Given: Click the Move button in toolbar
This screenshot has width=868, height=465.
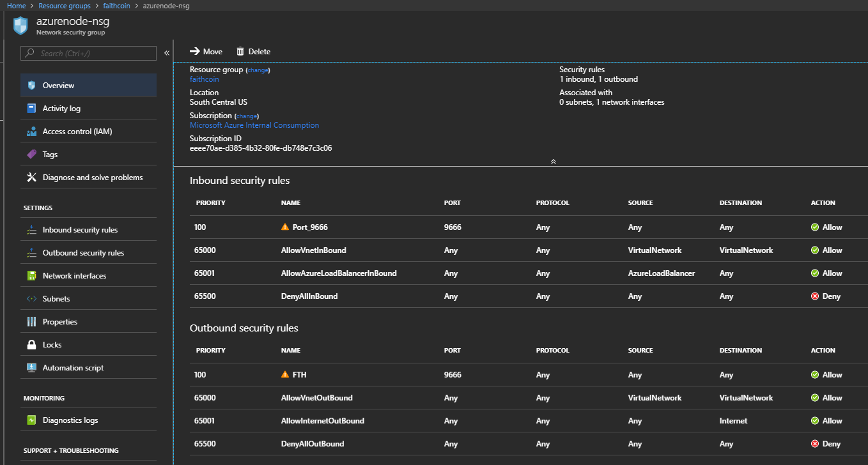Looking at the screenshot, I should [206, 52].
